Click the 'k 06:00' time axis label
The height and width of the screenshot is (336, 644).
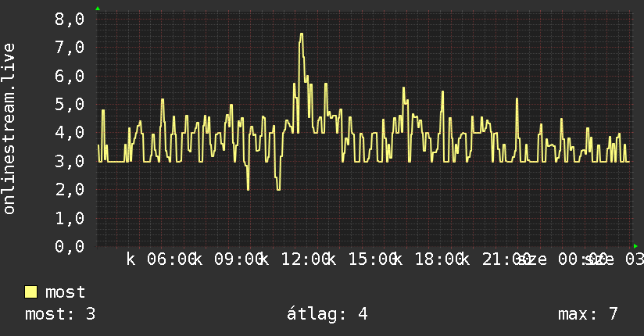160,259
